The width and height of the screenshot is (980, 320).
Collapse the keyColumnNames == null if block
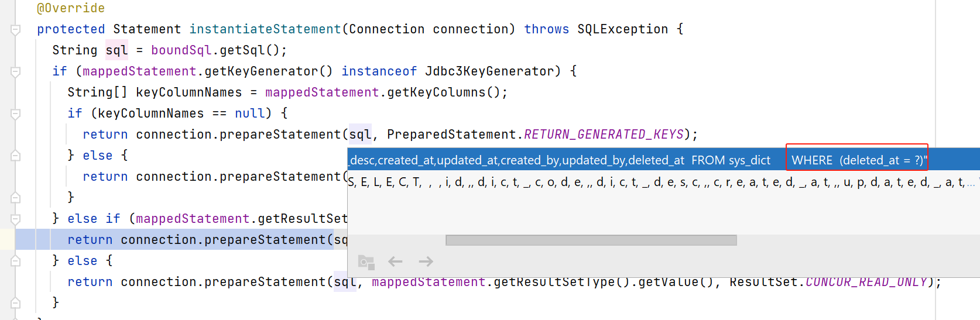tap(16, 113)
